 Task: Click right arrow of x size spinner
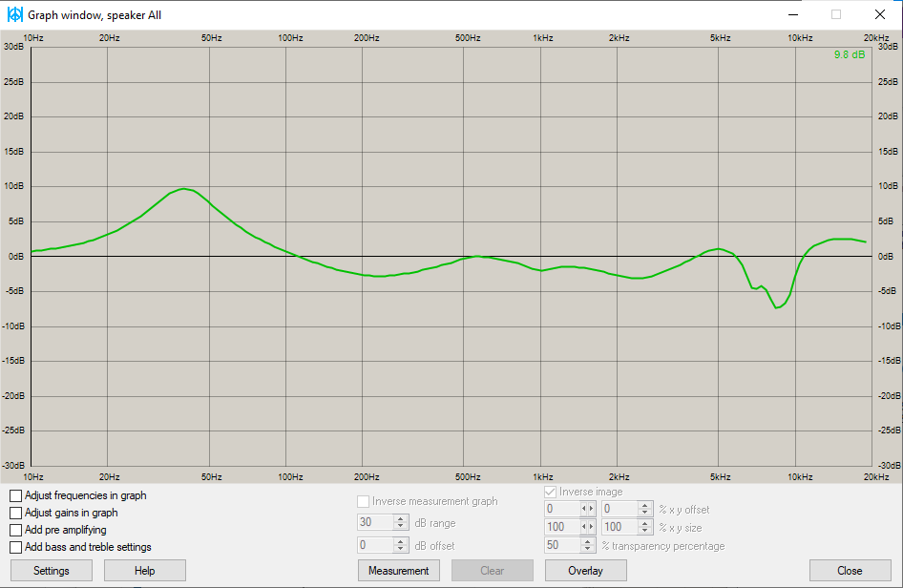point(592,527)
